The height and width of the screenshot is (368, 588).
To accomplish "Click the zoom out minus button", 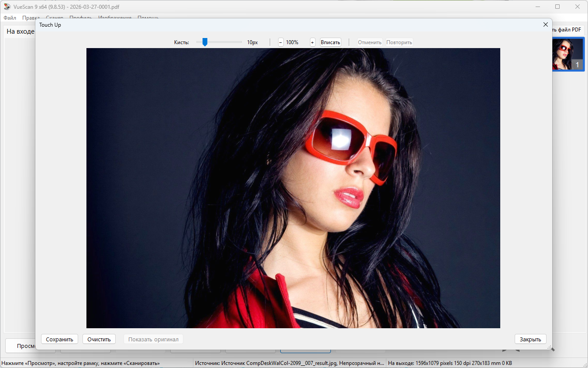I will point(281,42).
